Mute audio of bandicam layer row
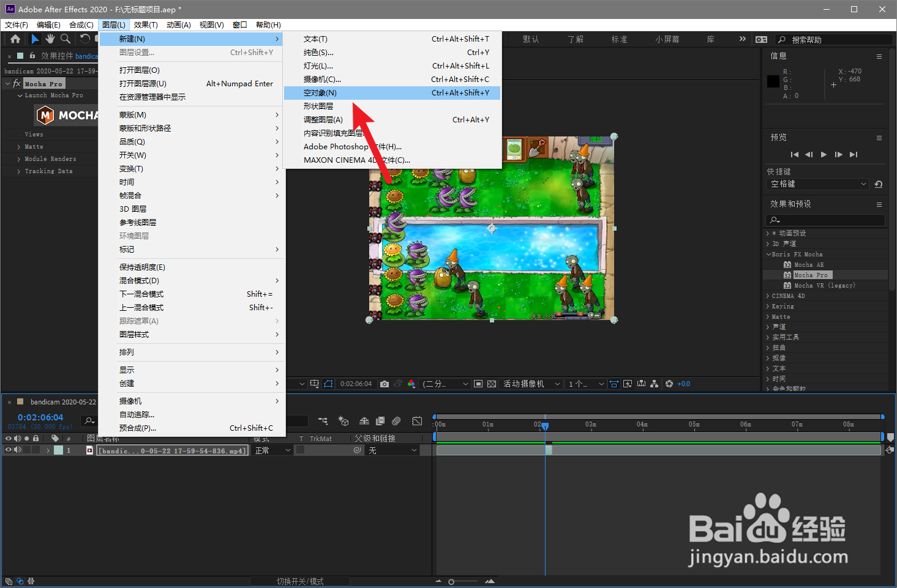The width and height of the screenshot is (897, 588). (x=18, y=450)
